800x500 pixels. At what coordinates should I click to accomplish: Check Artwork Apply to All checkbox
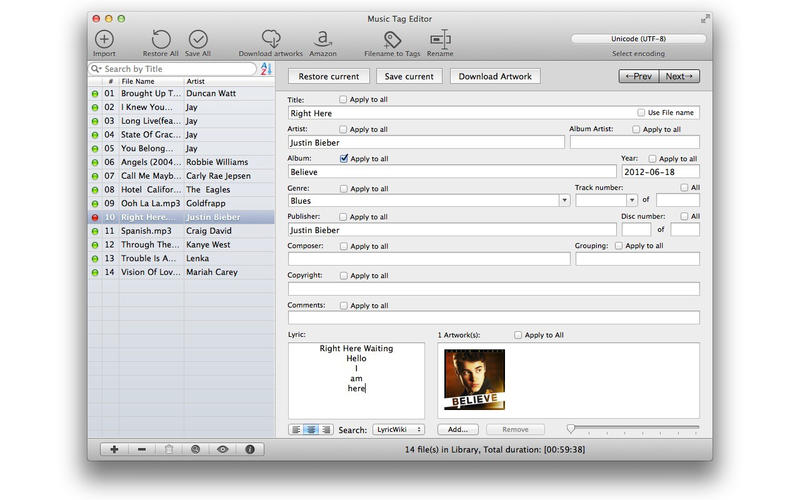click(518, 335)
